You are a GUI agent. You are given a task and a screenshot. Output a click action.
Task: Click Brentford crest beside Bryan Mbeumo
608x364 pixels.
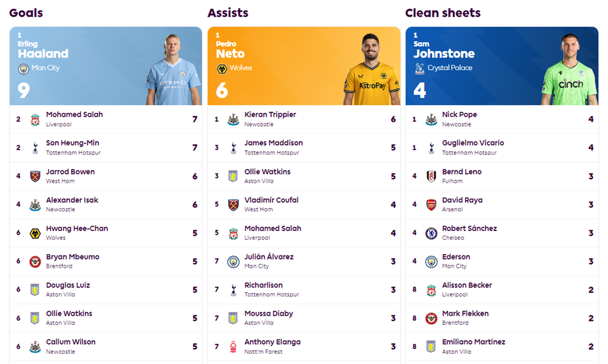pyautogui.click(x=35, y=262)
